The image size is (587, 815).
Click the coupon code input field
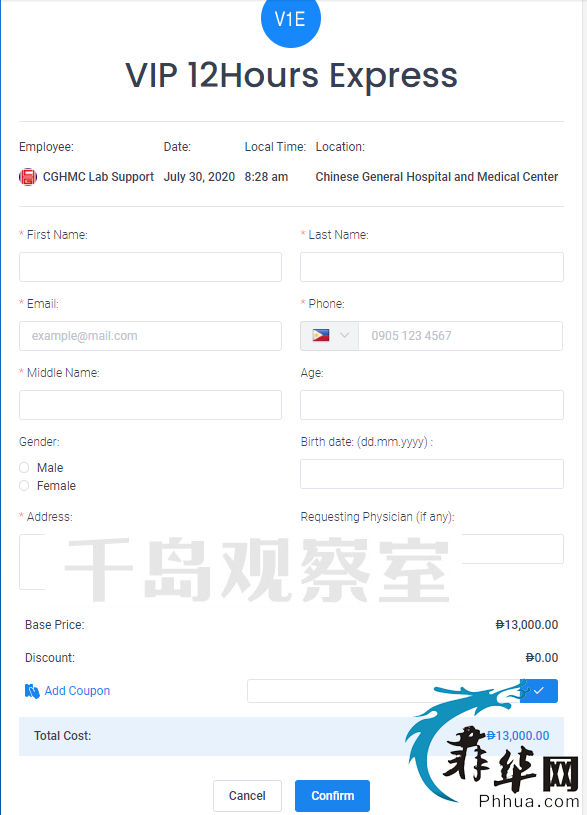click(x=384, y=691)
